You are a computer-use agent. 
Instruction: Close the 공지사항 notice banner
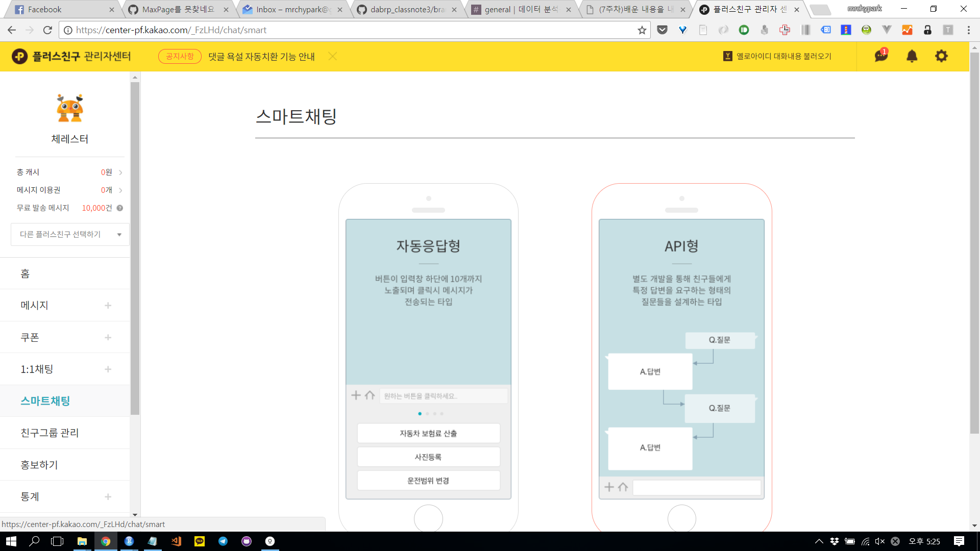pyautogui.click(x=333, y=56)
